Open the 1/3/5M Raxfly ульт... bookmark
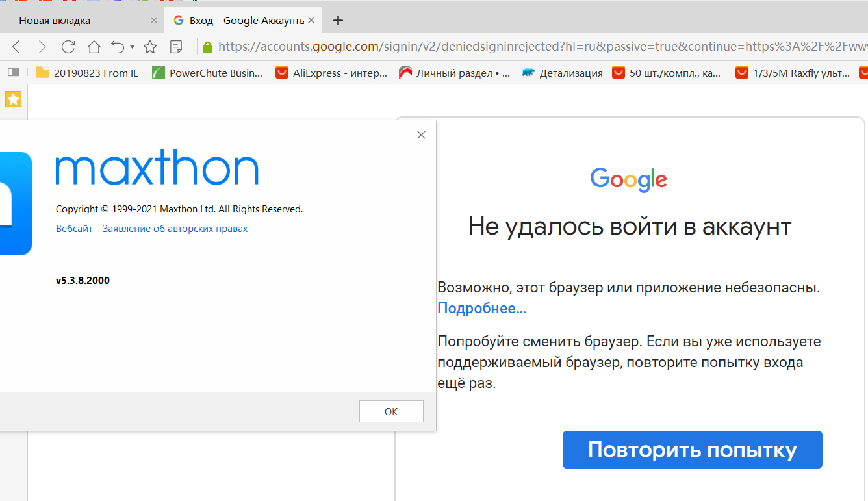 coord(793,73)
